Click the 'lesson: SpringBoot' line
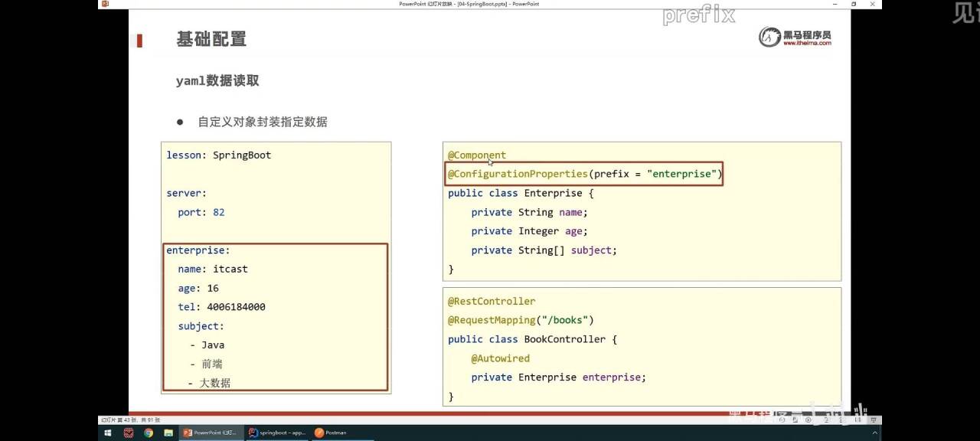 pyautogui.click(x=219, y=155)
